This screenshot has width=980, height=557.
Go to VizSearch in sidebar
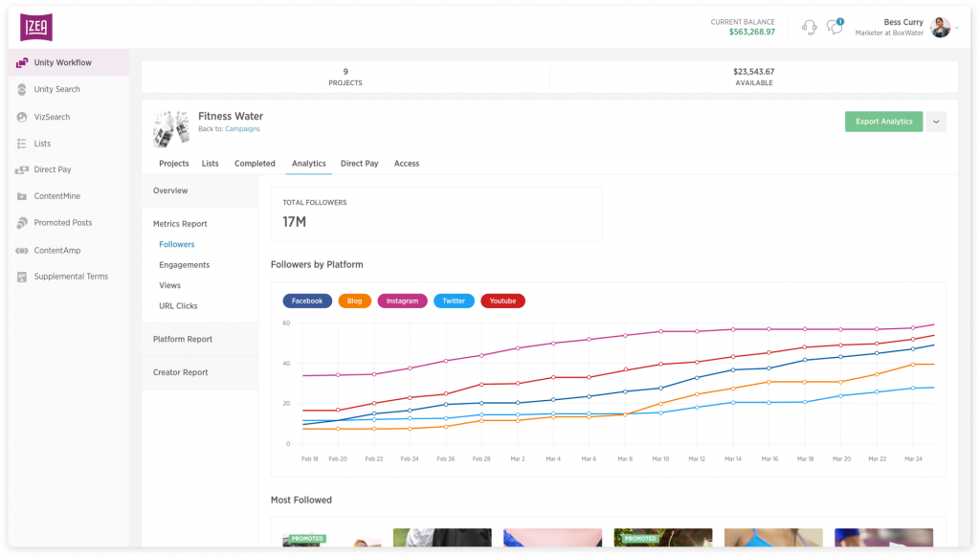[x=52, y=117]
